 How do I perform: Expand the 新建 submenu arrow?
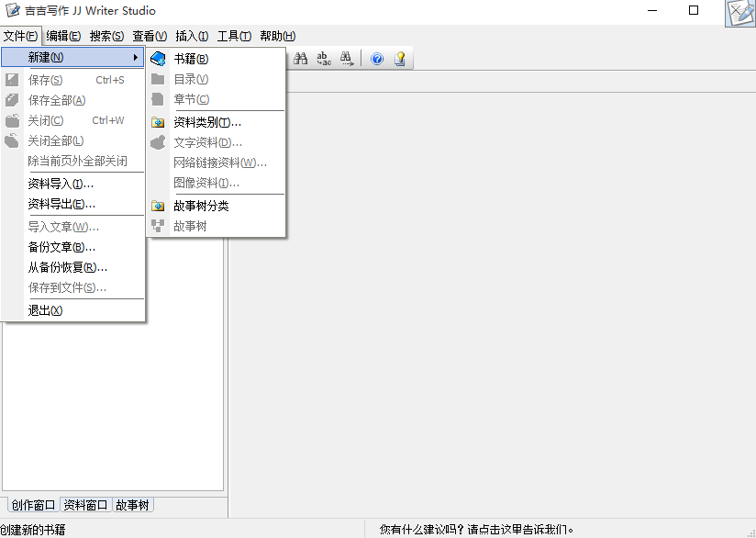(x=135, y=57)
